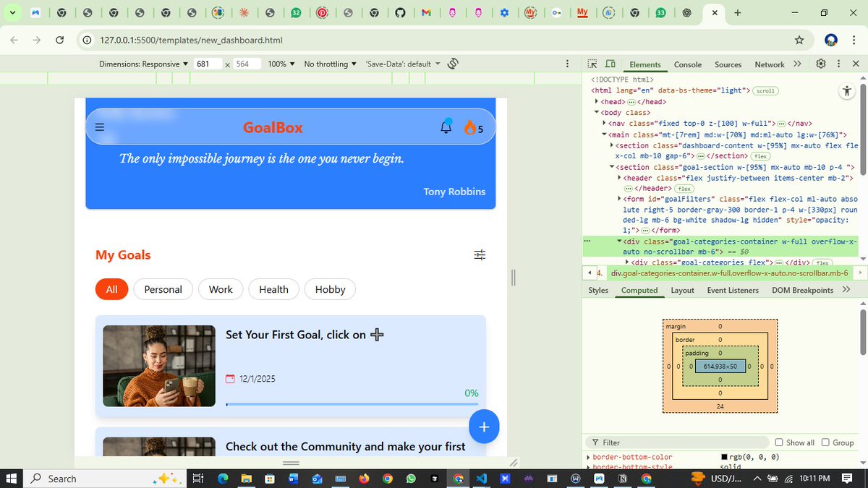
Task: Click the first goal's coffee woman thumbnail
Action: click(159, 366)
